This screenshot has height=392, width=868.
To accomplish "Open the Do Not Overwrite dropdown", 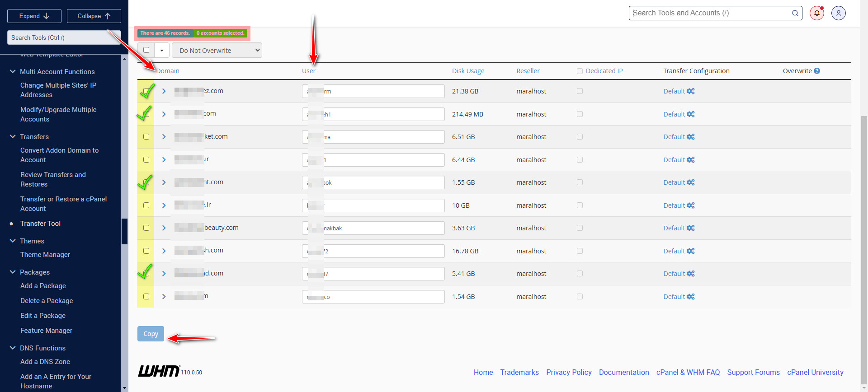I will coord(217,51).
